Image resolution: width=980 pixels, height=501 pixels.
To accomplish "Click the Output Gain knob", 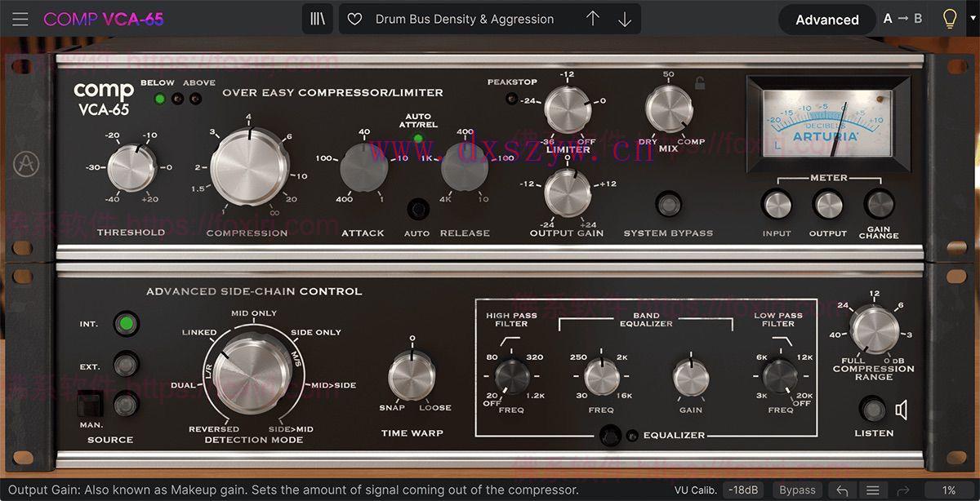I will point(568,194).
